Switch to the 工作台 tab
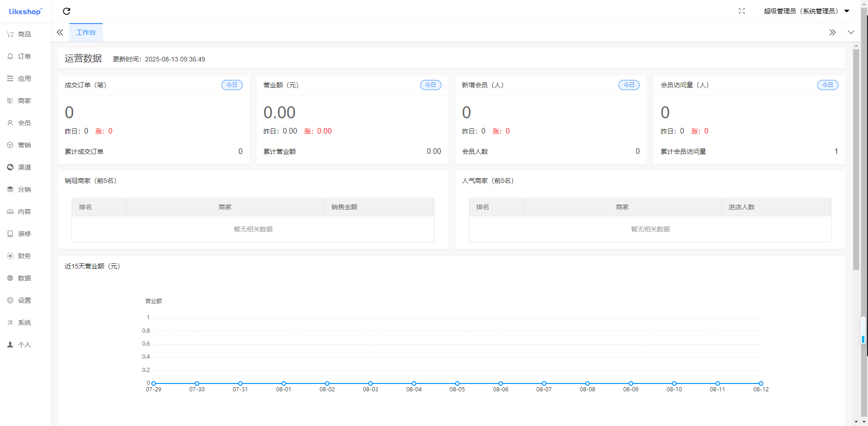This screenshot has height=426, width=868. [x=86, y=32]
